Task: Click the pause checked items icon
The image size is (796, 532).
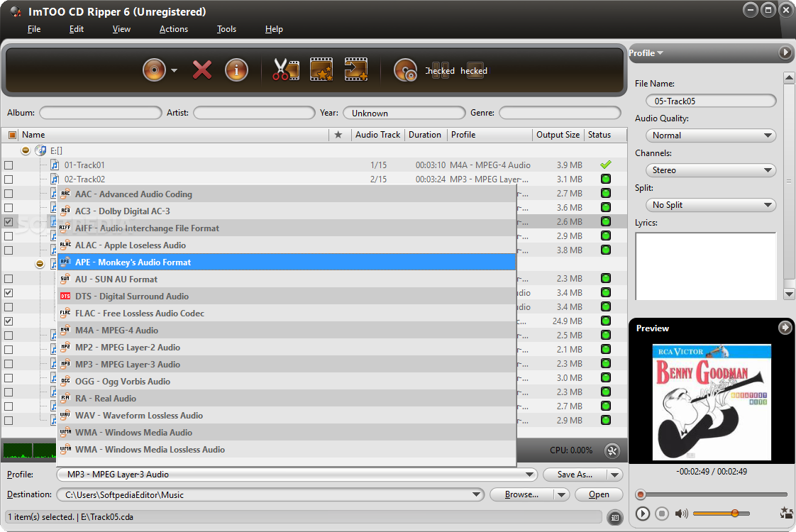Action: click(440, 70)
